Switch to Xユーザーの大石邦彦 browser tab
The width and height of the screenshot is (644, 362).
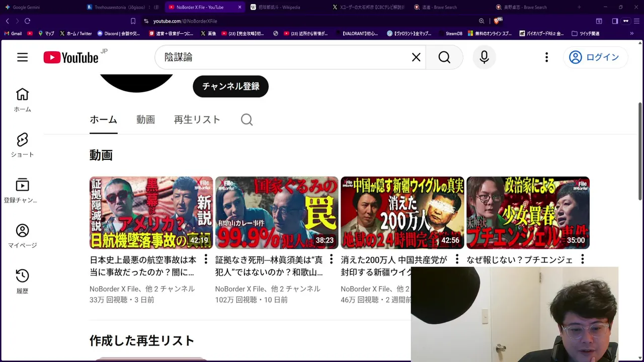(x=369, y=7)
